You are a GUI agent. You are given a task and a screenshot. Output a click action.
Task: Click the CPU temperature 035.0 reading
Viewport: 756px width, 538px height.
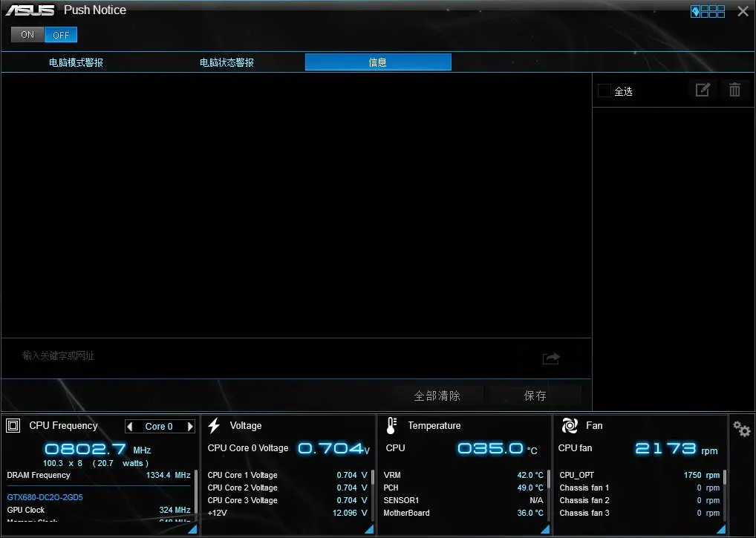click(x=497, y=449)
